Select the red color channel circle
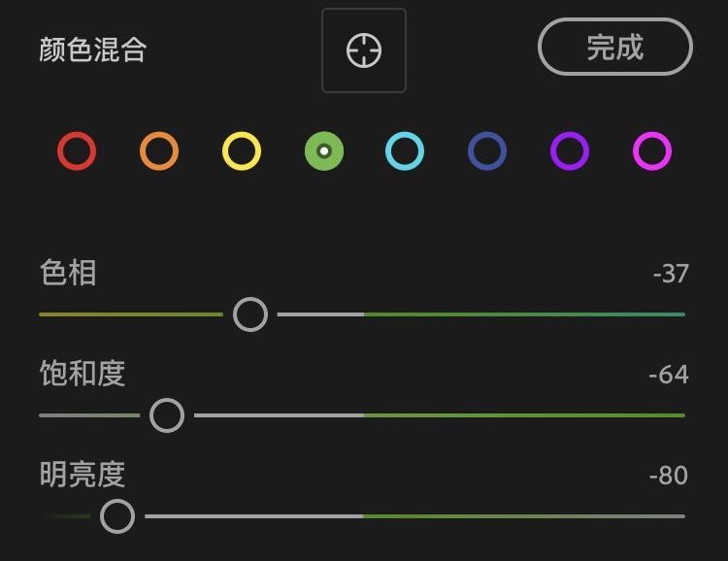Image resolution: width=728 pixels, height=561 pixels. coord(77,151)
